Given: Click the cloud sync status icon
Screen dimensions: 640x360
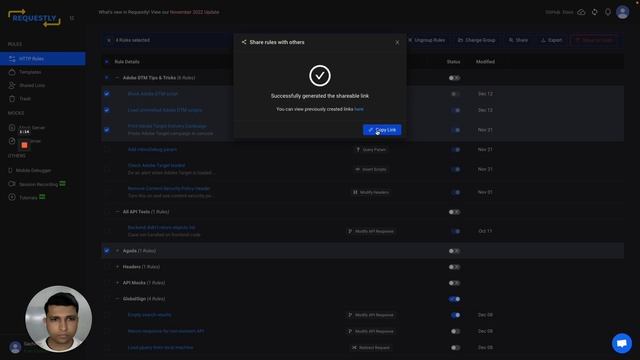Looking at the screenshot, I should pos(581,12).
